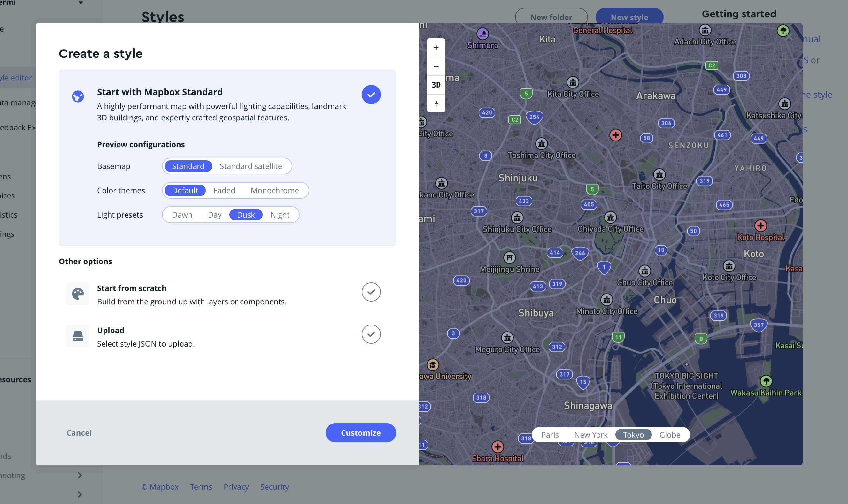Select the Start from scratch checkmark

click(x=371, y=292)
